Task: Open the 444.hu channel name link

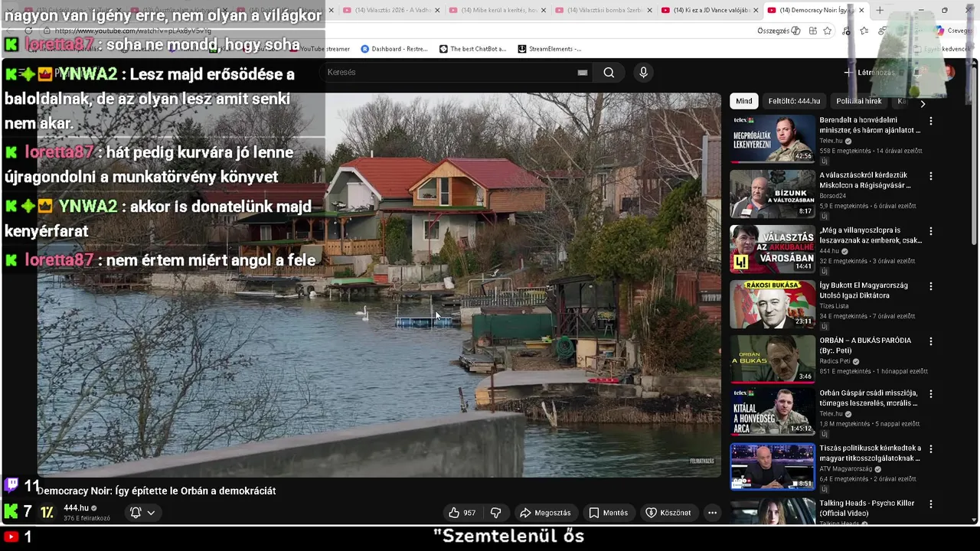Action: click(x=76, y=508)
